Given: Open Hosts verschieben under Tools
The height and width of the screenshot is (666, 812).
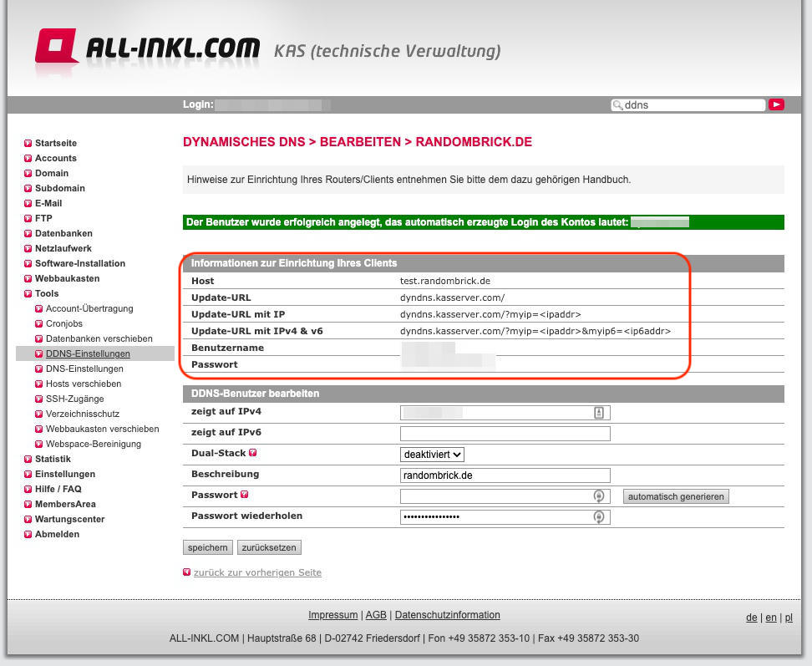Looking at the screenshot, I should [84, 384].
